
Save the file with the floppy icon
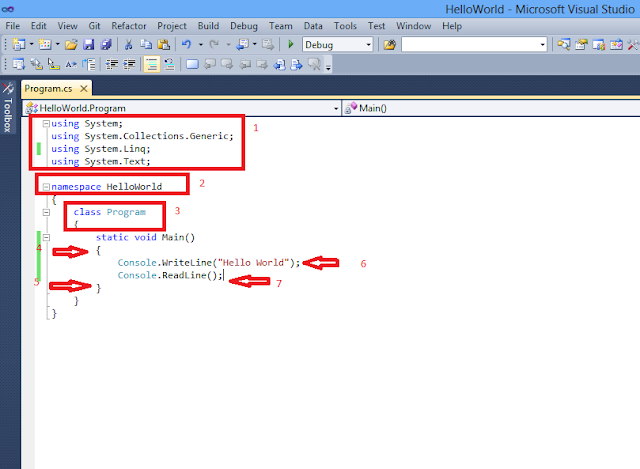coord(89,44)
